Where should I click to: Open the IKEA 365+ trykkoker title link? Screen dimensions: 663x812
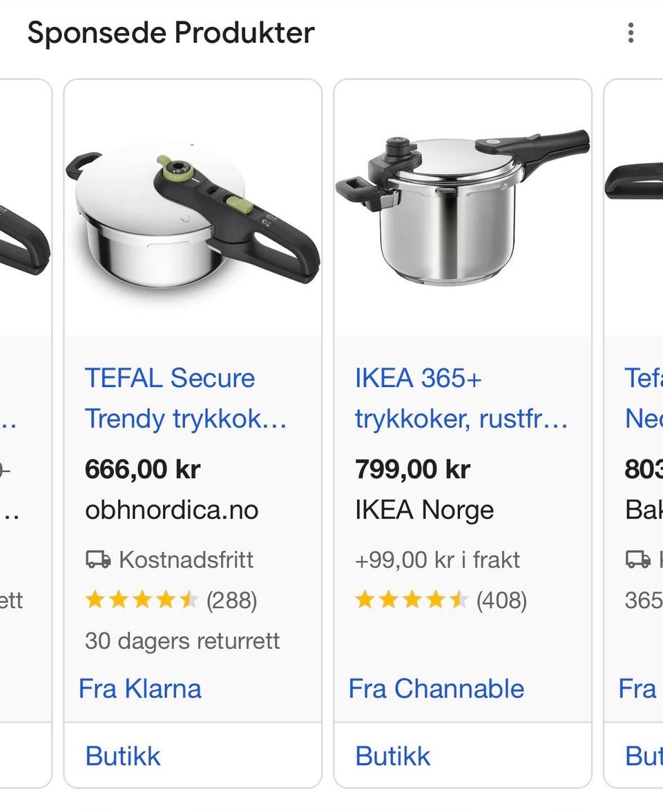461,398
